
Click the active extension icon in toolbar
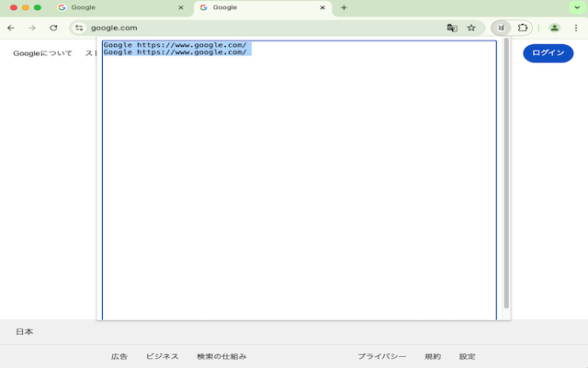tap(502, 28)
